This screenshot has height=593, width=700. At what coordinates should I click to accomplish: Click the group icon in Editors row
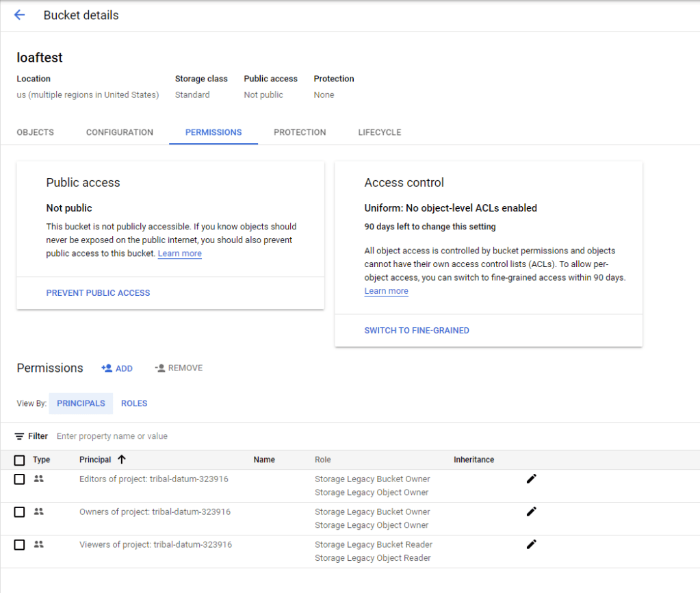pos(39,479)
